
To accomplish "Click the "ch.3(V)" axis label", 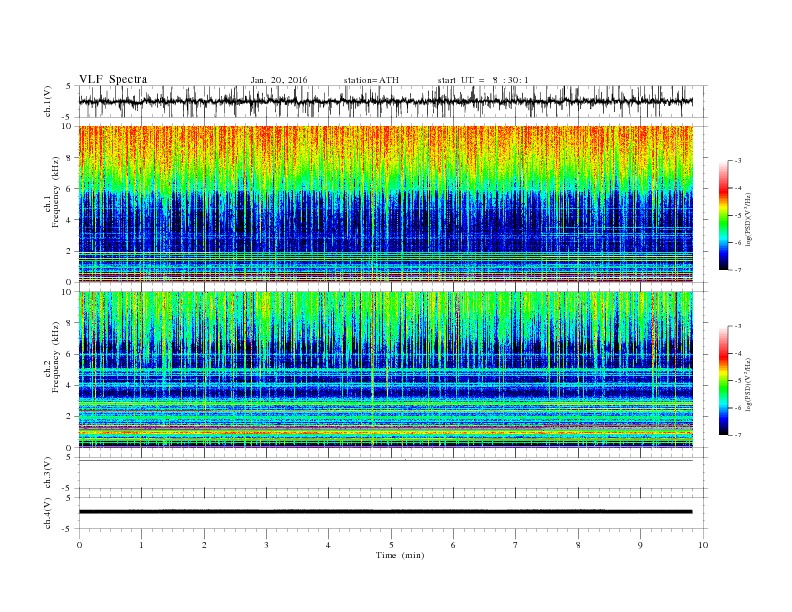I will [x=48, y=473].
